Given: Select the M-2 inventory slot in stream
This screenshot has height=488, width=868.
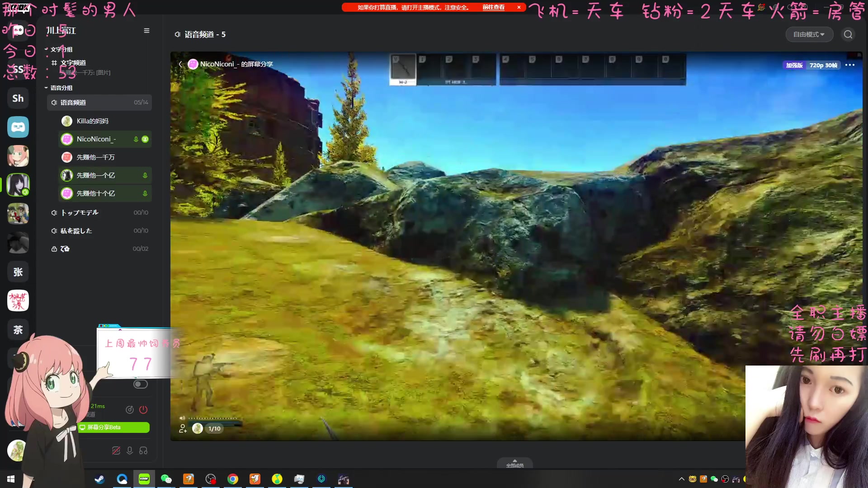Looking at the screenshot, I should 403,70.
